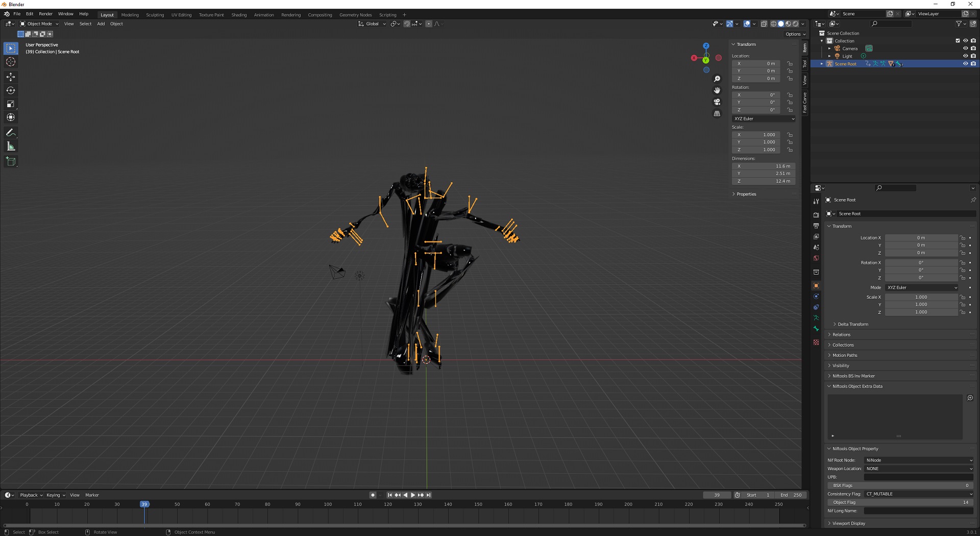Image resolution: width=980 pixels, height=536 pixels.
Task: Expand the Camera item in the outliner
Action: (829, 48)
